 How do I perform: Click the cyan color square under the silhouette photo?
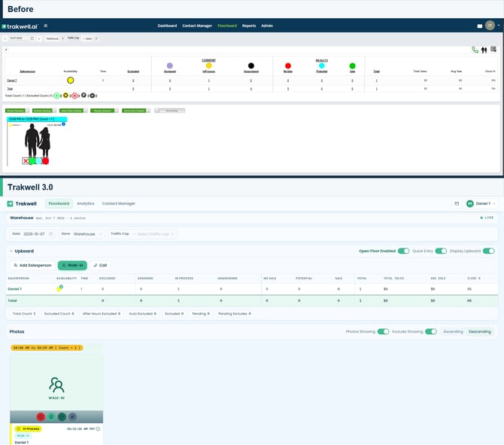coord(38,161)
